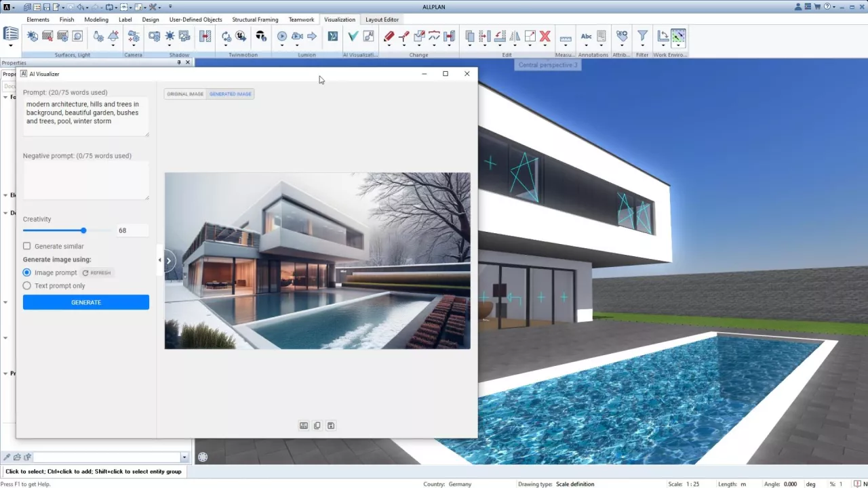
Task: Click the Annotations Abc icon
Action: (586, 37)
